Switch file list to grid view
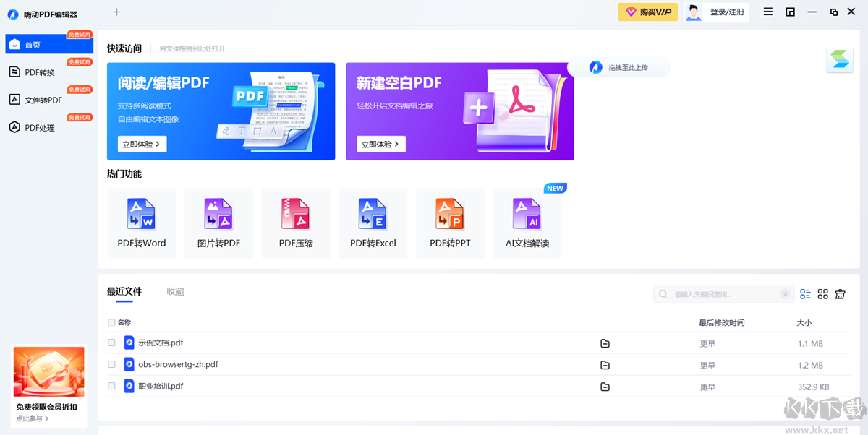The image size is (868, 435). coord(822,294)
